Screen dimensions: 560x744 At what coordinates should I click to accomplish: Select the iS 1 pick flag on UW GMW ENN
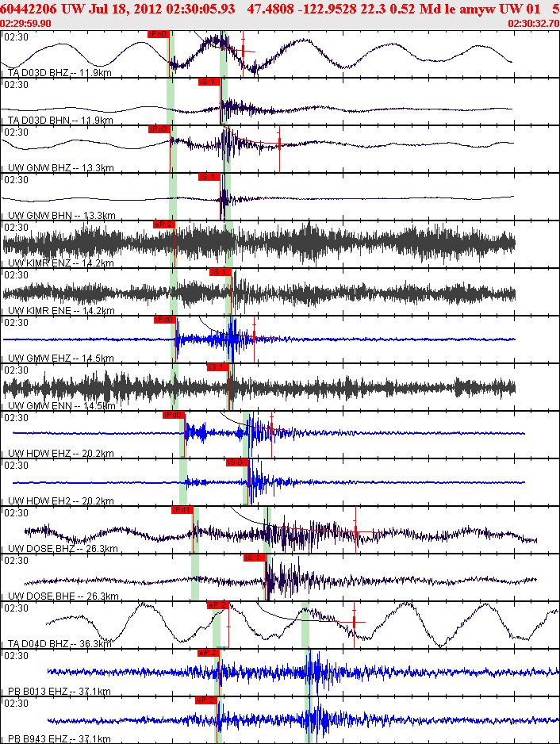pyautogui.click(x=217, y=367)
